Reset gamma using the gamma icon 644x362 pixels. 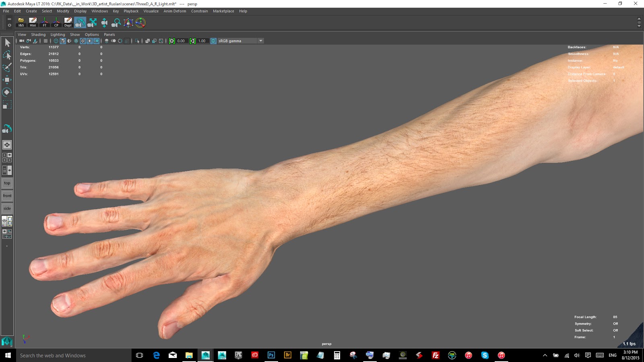(x=192, y=41)
